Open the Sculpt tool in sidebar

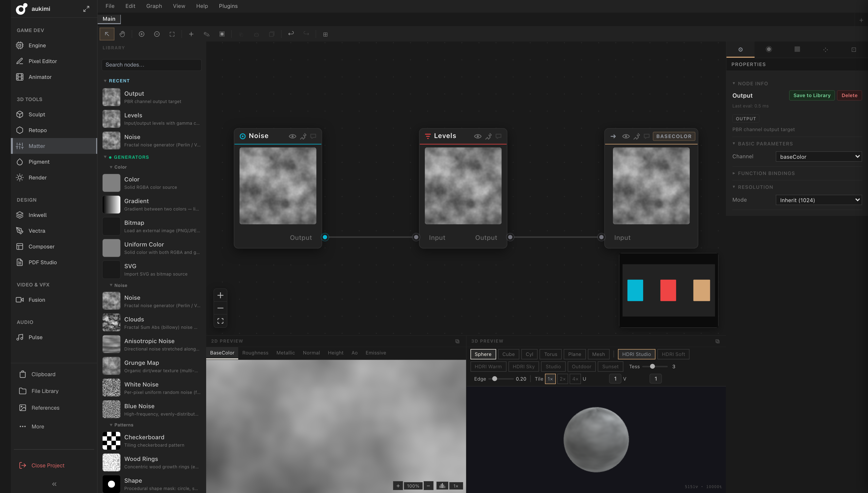tap(54, 114)
